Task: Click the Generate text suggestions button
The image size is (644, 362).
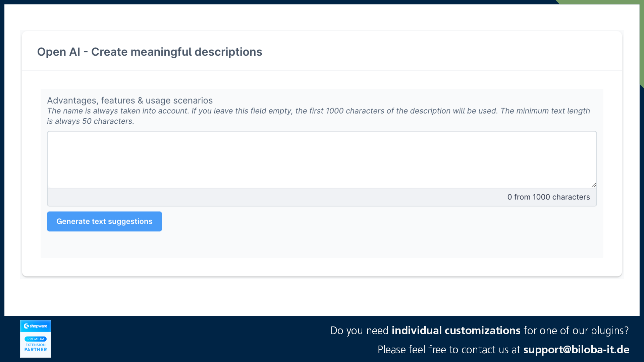Action: pos(104,221)
